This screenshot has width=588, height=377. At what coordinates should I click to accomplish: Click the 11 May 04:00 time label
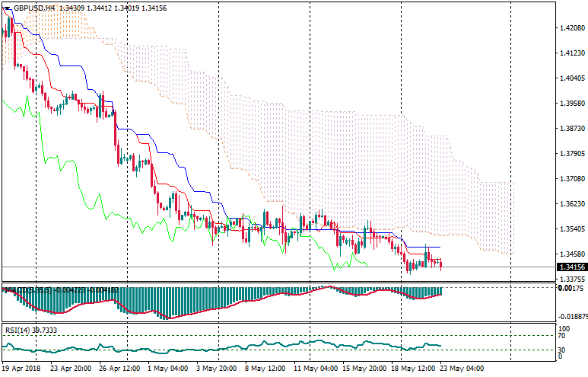click(315, 369)
